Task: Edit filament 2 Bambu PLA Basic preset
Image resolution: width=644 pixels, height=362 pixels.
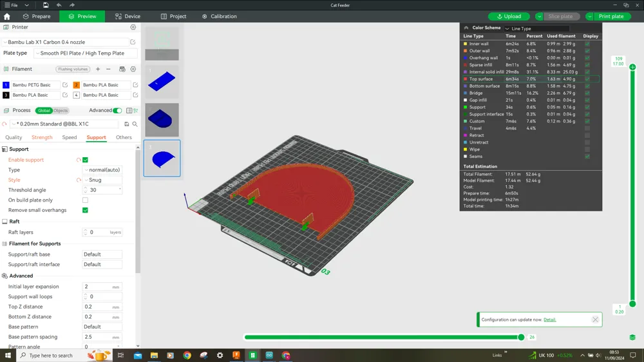Action: pyautogui.click(x=135, y=84)
